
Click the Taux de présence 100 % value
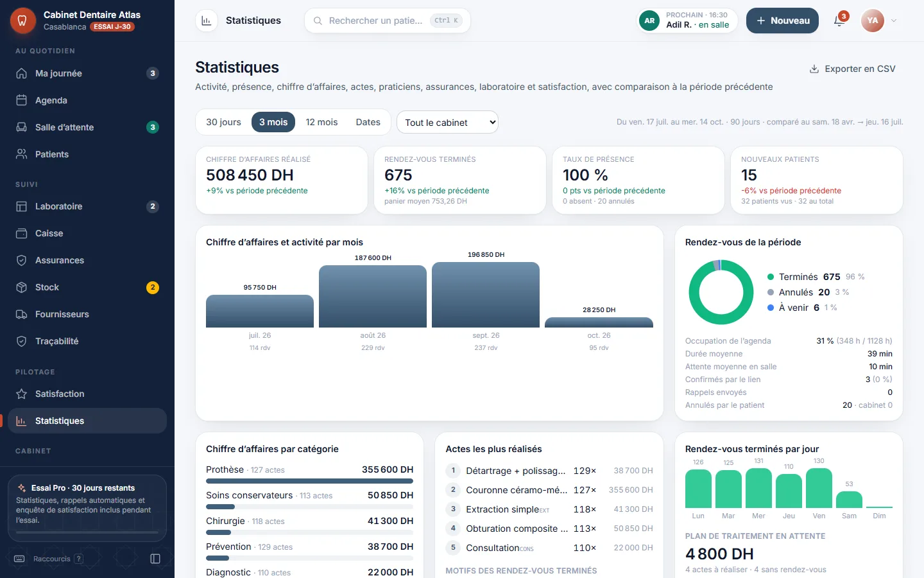pyautogui.click(x=585, y=175)
